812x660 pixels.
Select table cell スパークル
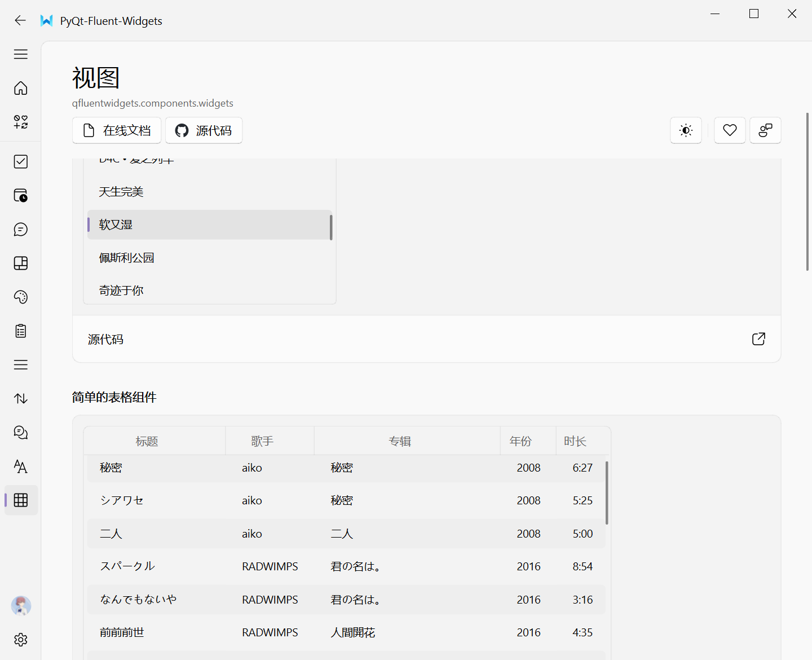click(127, 566)
